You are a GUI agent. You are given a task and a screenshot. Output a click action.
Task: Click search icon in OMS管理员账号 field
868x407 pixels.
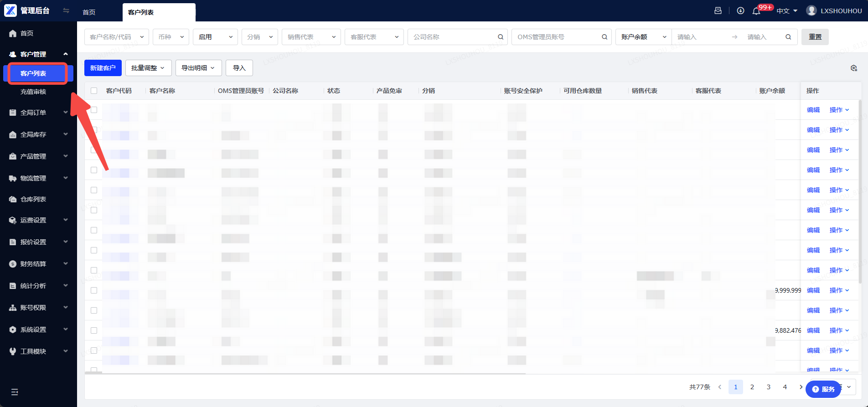coord(604,37)
